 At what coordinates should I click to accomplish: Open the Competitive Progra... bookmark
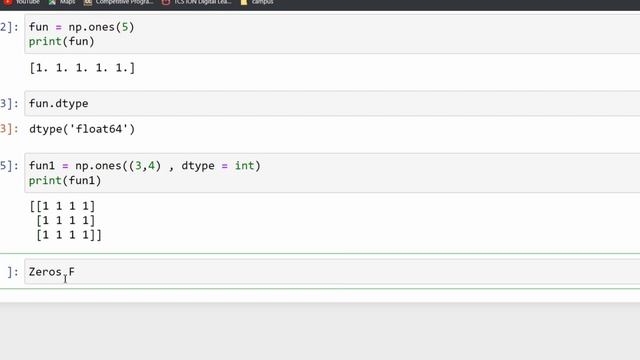pyautogui.click(x=119, y=2)
